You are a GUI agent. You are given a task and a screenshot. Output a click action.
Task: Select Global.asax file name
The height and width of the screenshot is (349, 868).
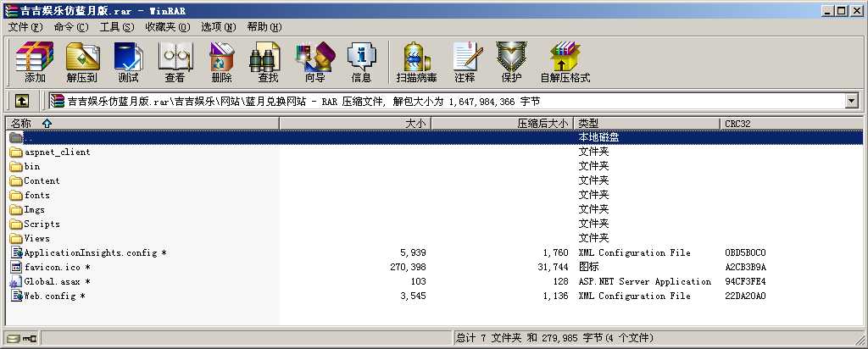[x=57, y=281]
